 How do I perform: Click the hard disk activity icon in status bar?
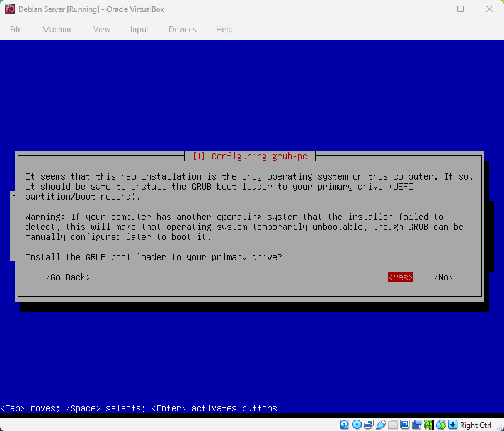(344, 424)
